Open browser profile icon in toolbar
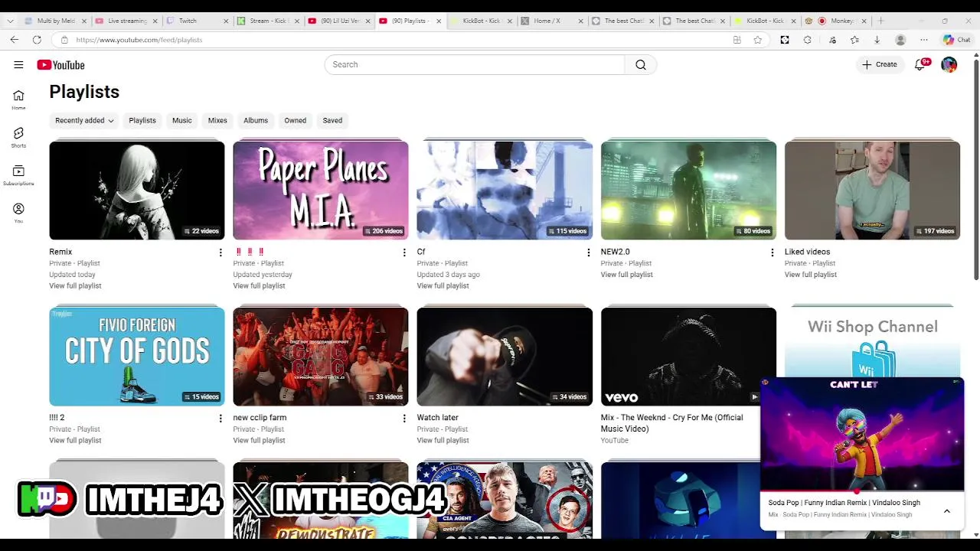 point(900,40)
